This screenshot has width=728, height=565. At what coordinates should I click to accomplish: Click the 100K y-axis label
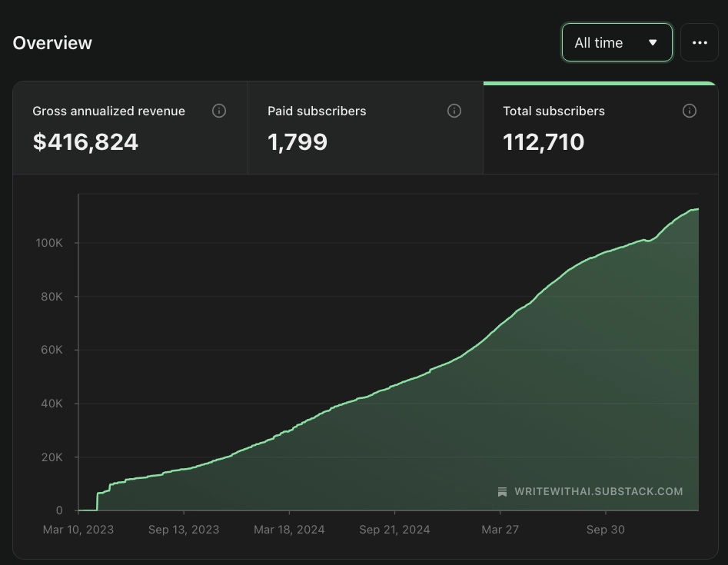(49, 243)
